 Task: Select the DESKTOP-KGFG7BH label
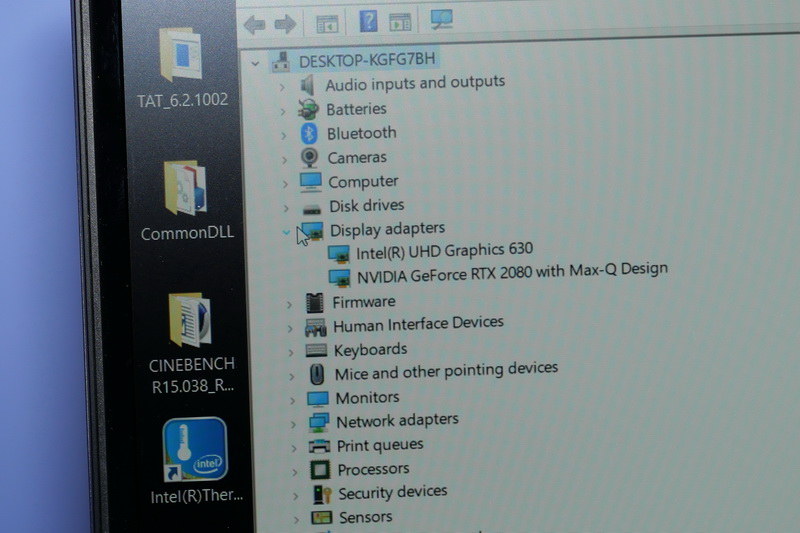(x=367, y=60)
